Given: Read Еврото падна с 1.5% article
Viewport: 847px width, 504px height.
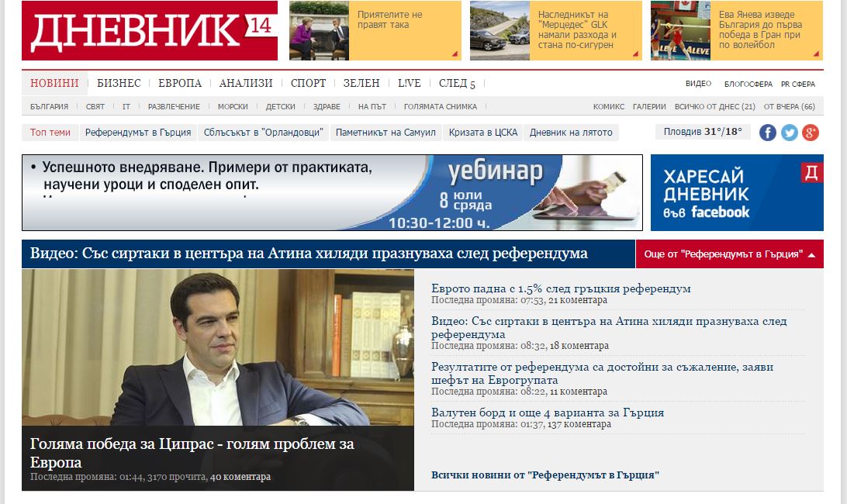Looking at the screenshot, I should 561,288.
